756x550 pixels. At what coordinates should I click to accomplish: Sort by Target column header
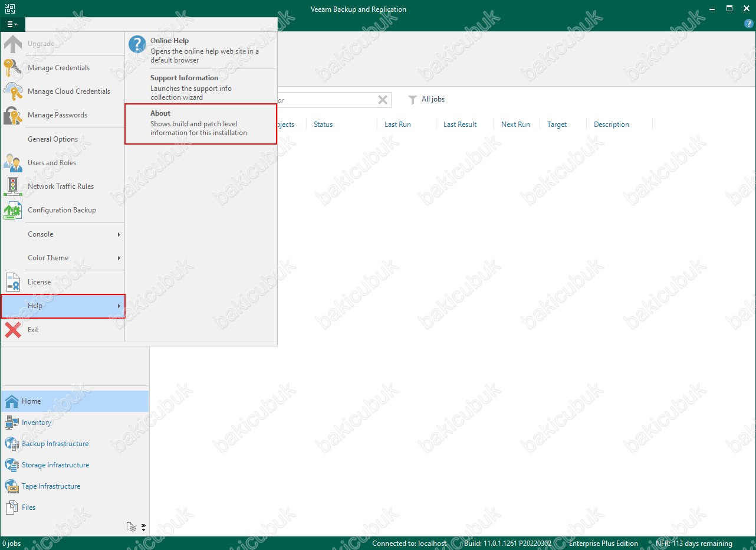557,125
